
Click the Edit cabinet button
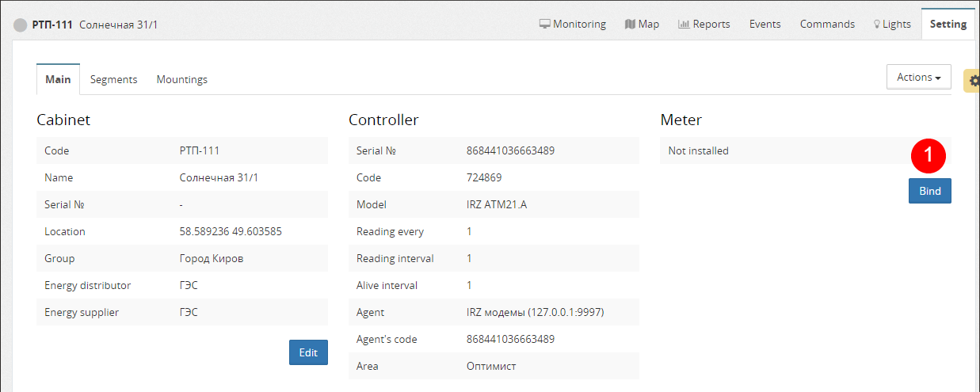(308, 352)
